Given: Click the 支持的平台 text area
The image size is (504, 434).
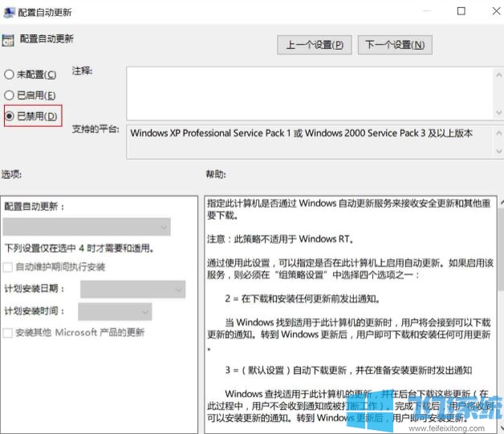Looking at the screenshot, I should point(305,142).
